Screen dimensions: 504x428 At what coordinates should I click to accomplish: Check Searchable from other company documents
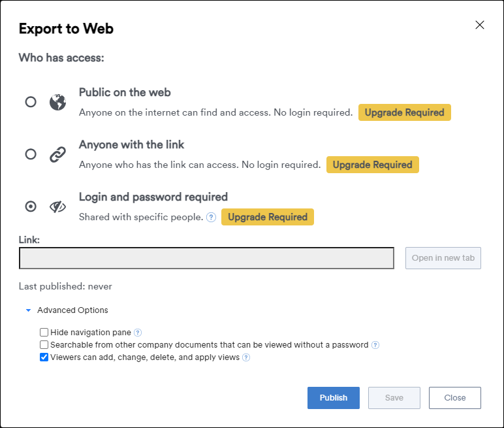coord(44,344)
